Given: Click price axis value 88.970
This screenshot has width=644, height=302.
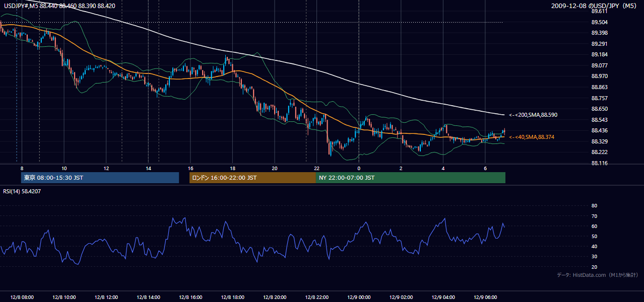Looking at the screenshot, I should pos(599,76).
